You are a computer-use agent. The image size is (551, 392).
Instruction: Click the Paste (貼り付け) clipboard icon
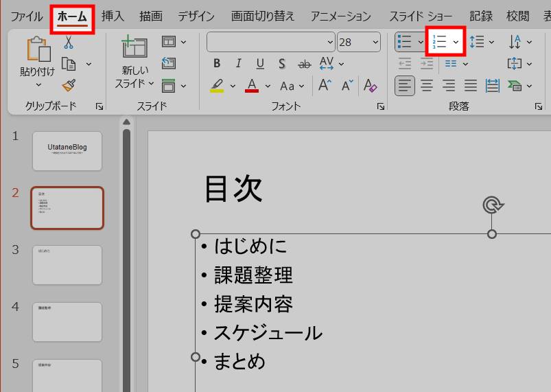tap(38, 49)
